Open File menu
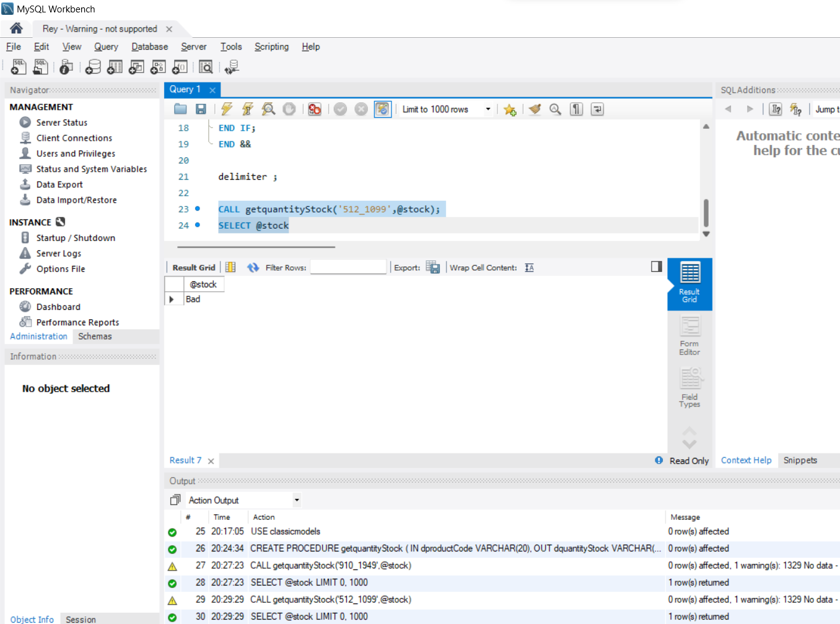The width and height of the screenshot is (840, 624). tap(14, 46)
